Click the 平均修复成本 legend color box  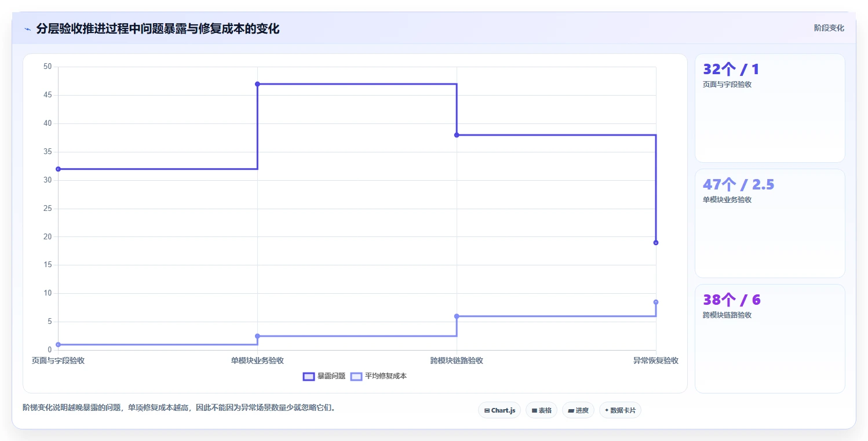coord(356,376)
